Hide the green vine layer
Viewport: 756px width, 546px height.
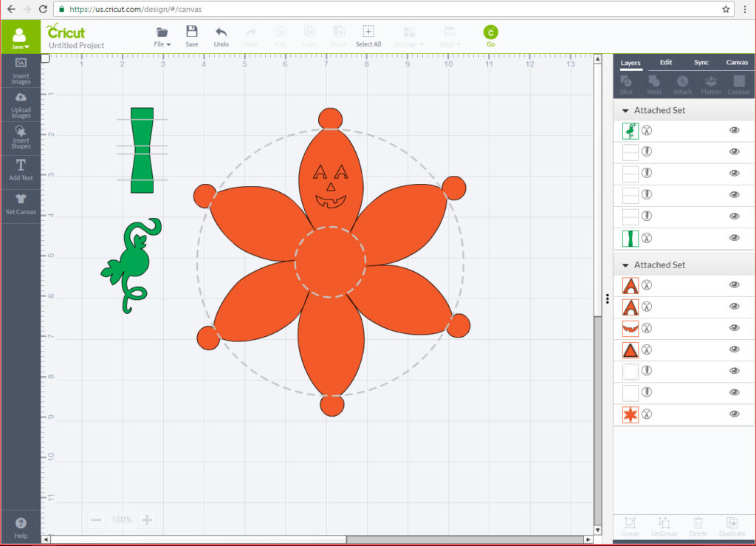coord(734,130)
